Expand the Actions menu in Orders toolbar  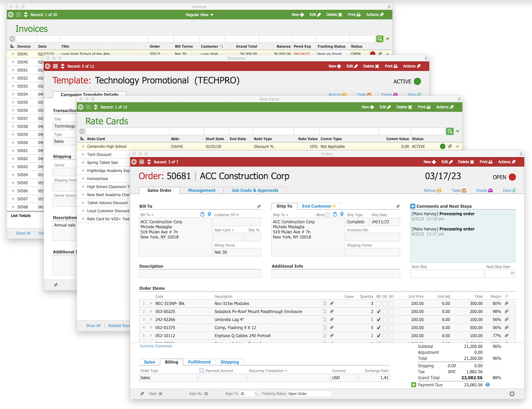click(x=506, y=162)
